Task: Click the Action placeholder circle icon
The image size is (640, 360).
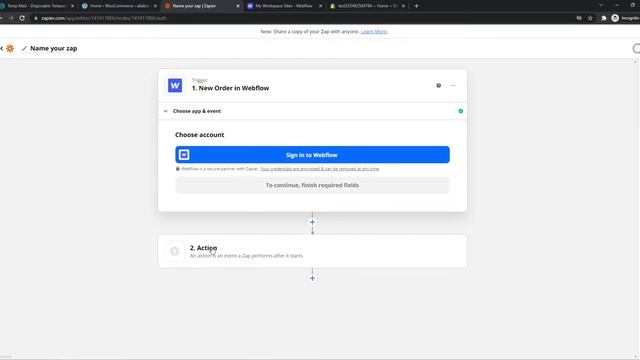Action: [x=174, y=251]
